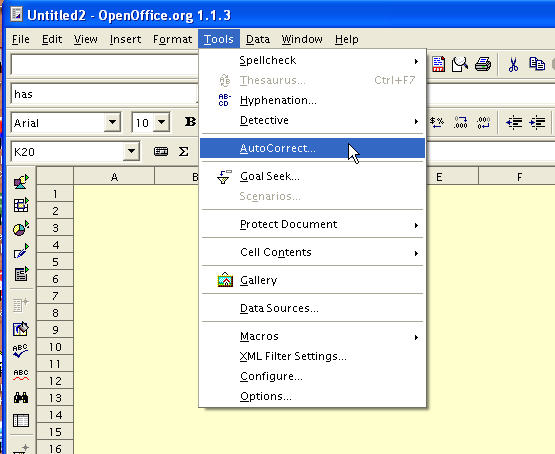
Task: Open the K20 Name Box dropdown
Action: tap(131, 151)
